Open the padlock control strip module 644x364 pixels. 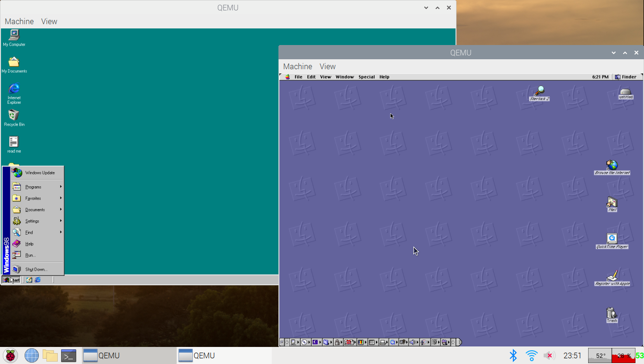coord(338,342)
